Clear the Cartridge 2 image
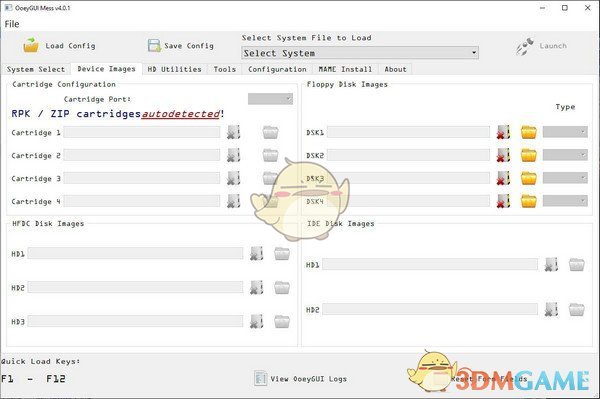 pos(233,155)
